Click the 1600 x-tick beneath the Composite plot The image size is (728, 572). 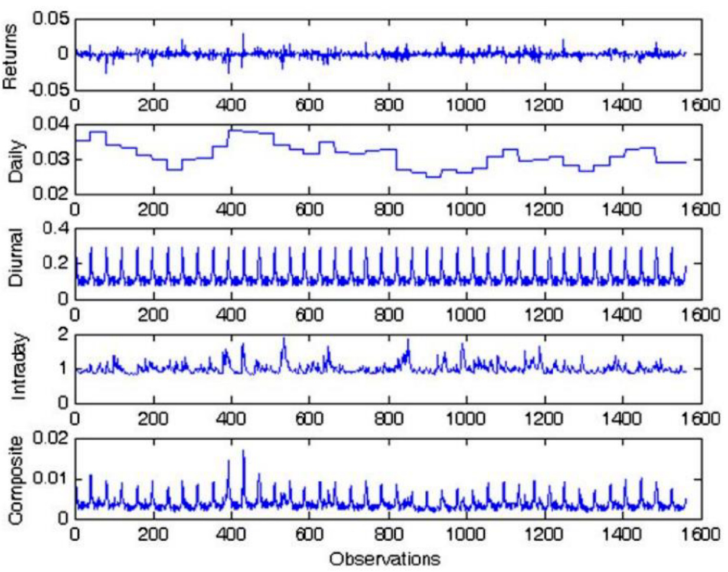pos(701,534)
